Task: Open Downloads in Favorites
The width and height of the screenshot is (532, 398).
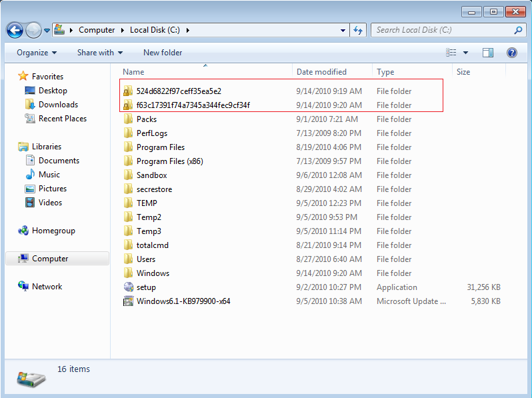Action: pyautogui.click(x=59, y=105)
